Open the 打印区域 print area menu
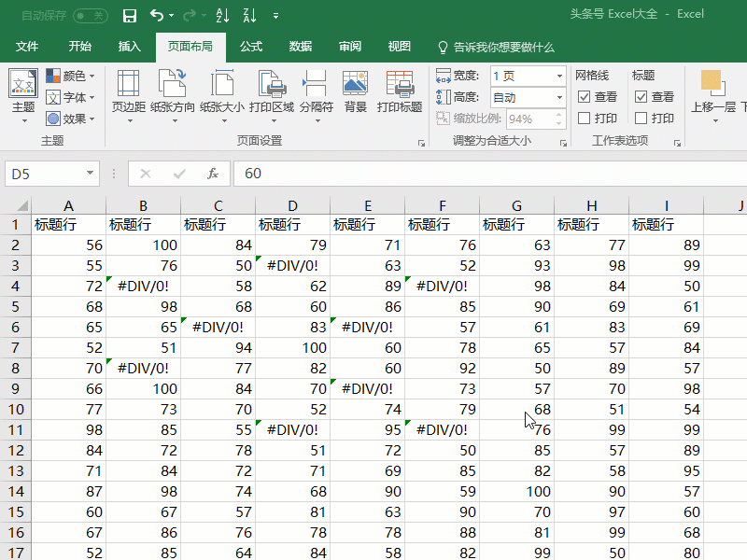The width and height of the screenshot is (747, 560). [272, 96]
